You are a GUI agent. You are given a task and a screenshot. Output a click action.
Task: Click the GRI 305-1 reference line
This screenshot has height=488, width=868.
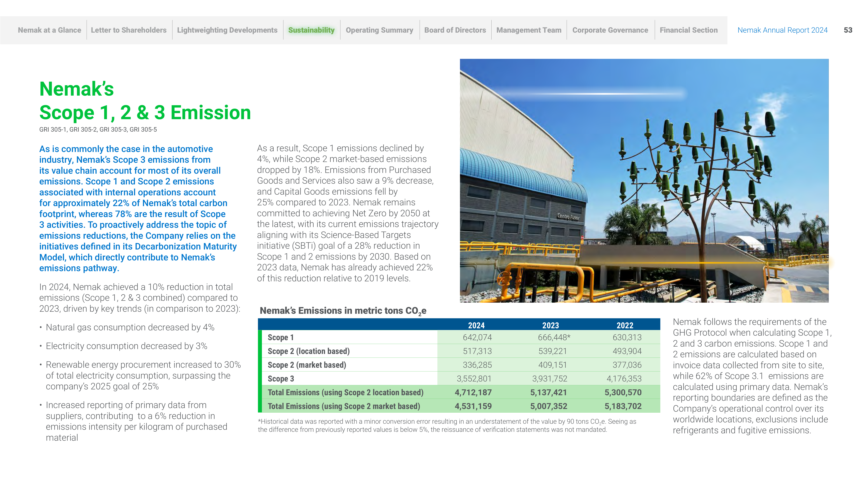point(98,129)
